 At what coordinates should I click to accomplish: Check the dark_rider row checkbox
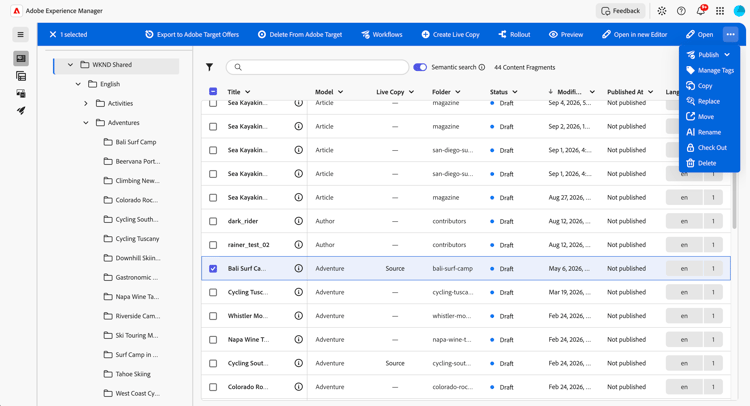coord(213,221)
